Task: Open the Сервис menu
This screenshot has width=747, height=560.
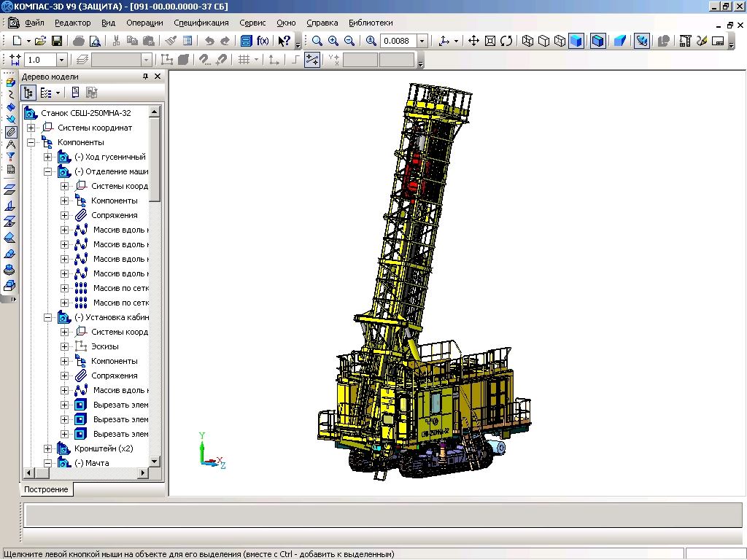Action: pos(252,23)
